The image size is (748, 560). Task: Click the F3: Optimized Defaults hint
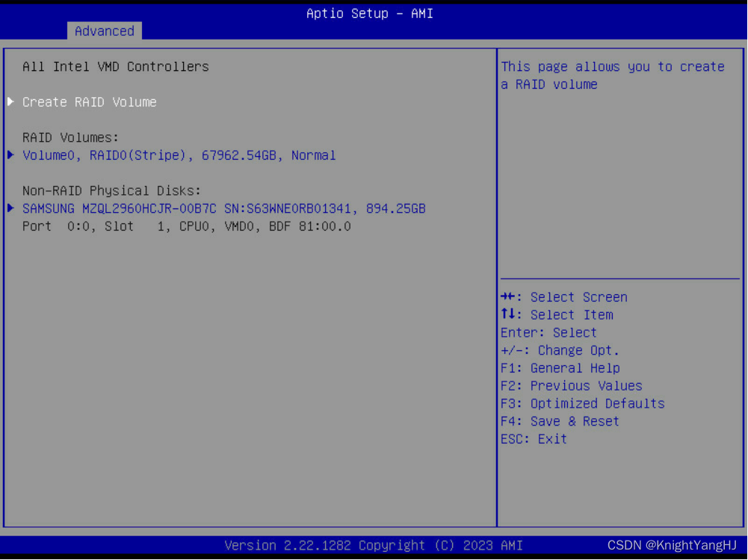[x=582, y=404]
